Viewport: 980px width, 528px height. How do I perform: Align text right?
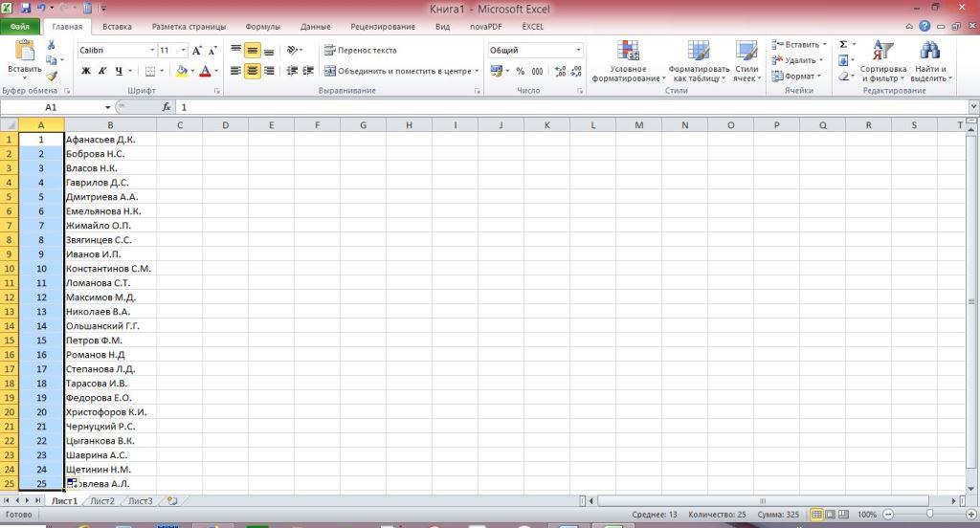(269, 71)
